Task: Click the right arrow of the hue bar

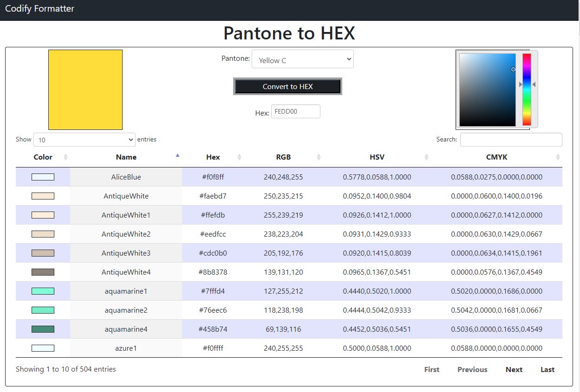Action: pyautogui.click(x=534, y=84)
